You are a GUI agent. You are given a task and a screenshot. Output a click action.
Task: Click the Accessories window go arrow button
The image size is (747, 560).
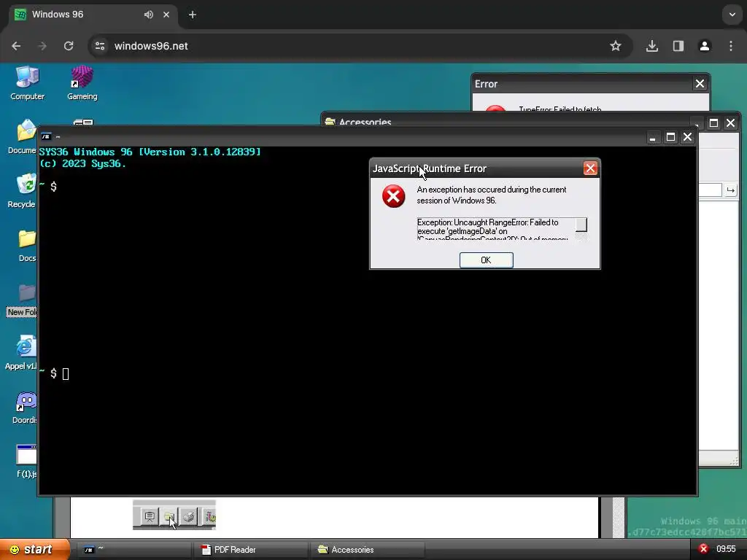click(x=730, y=190)
